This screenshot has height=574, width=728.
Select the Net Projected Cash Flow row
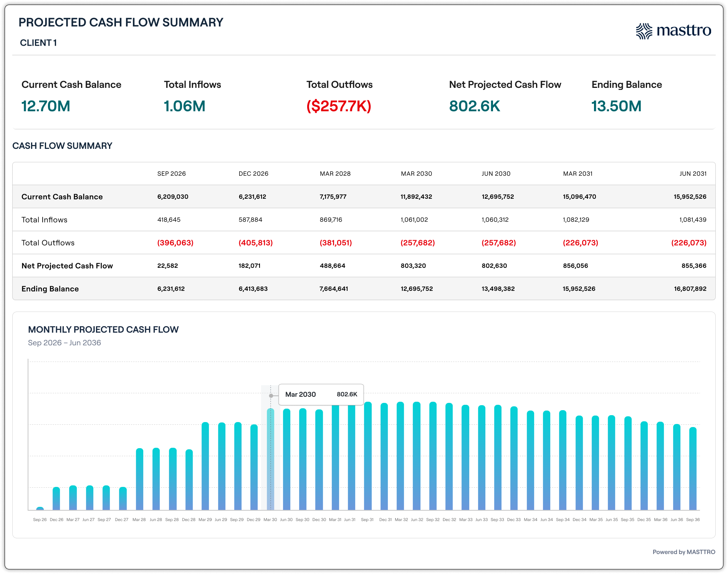364,266
